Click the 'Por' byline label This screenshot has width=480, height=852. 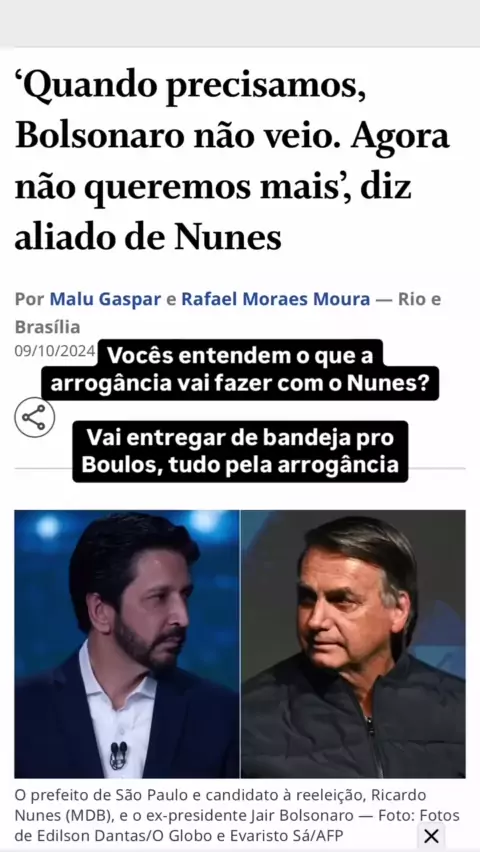click(x=29, y=299)
